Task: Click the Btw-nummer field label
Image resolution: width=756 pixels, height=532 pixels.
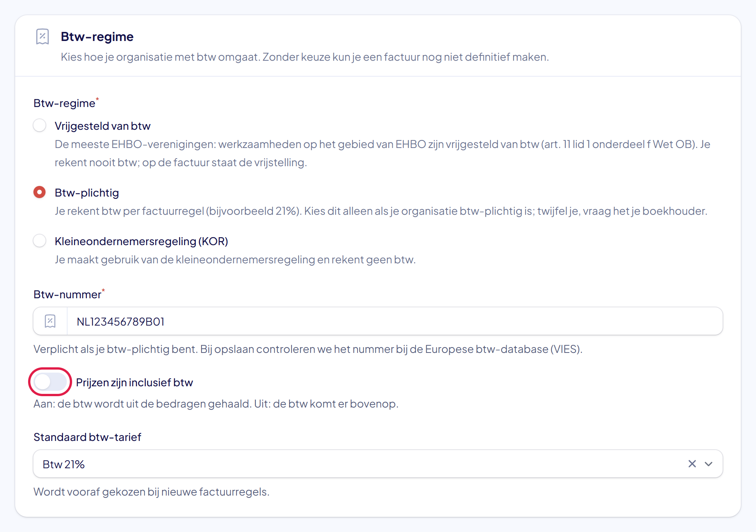Action: click(68, 294)
